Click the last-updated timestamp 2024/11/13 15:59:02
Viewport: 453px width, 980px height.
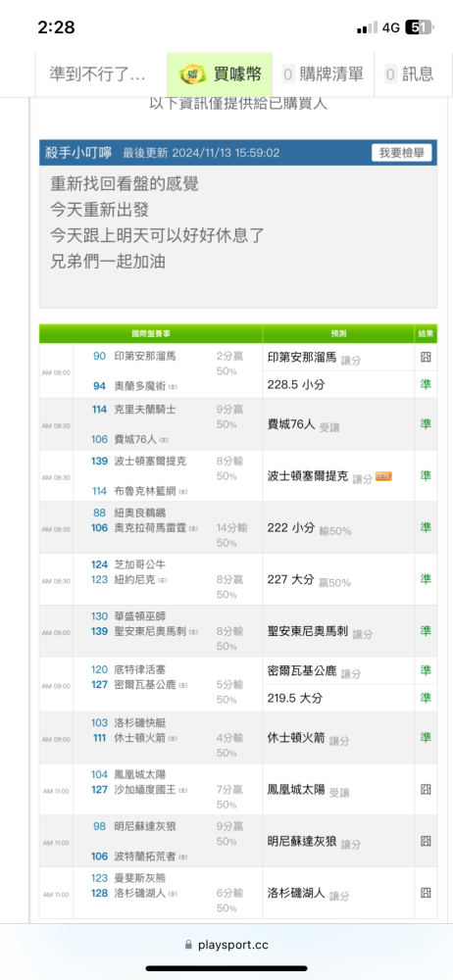[x=226, y=153]
